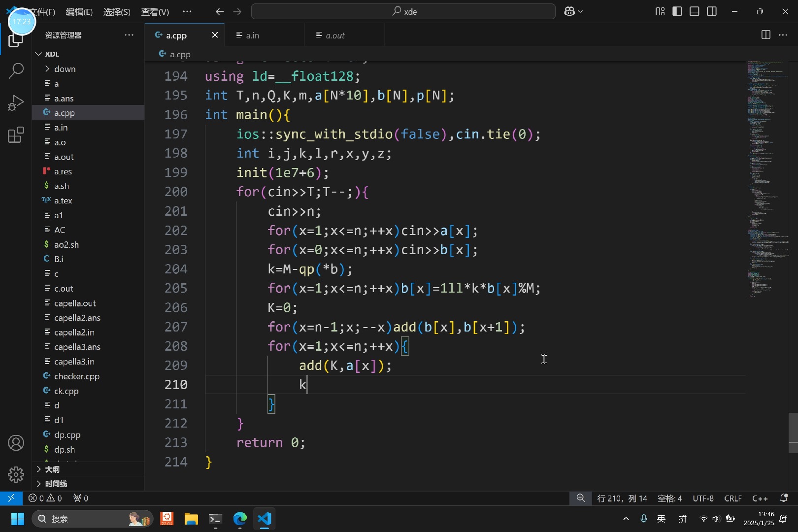Open the Extensions view
This screenshot has height=532, width=798.
(x=16, y=135)
